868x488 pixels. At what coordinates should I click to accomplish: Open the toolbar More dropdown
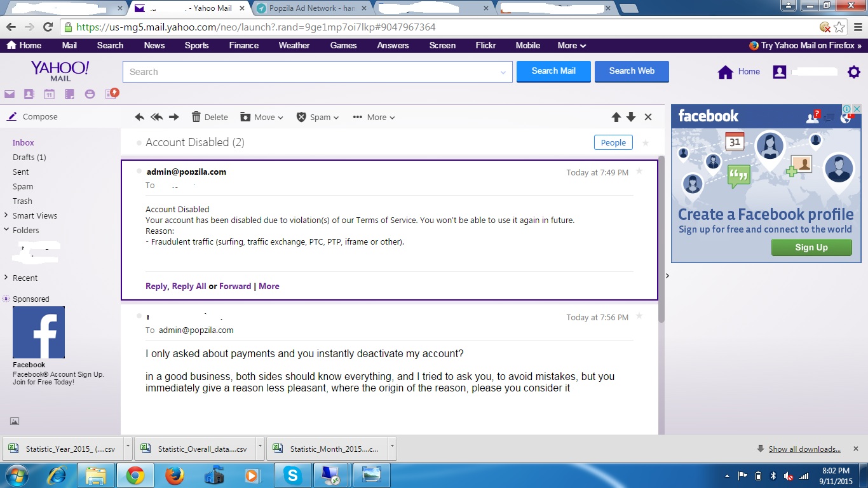click(374, 117)
